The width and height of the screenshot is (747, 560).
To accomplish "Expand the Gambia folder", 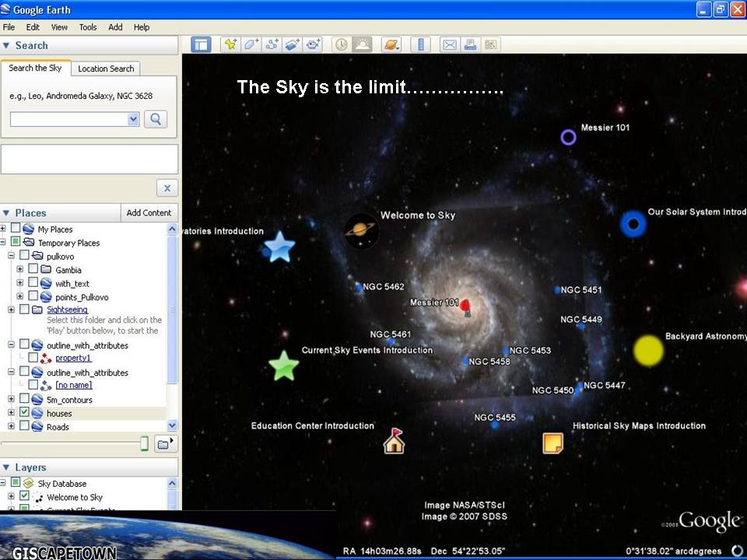I will pyautogui.click(x=19, y=270).
